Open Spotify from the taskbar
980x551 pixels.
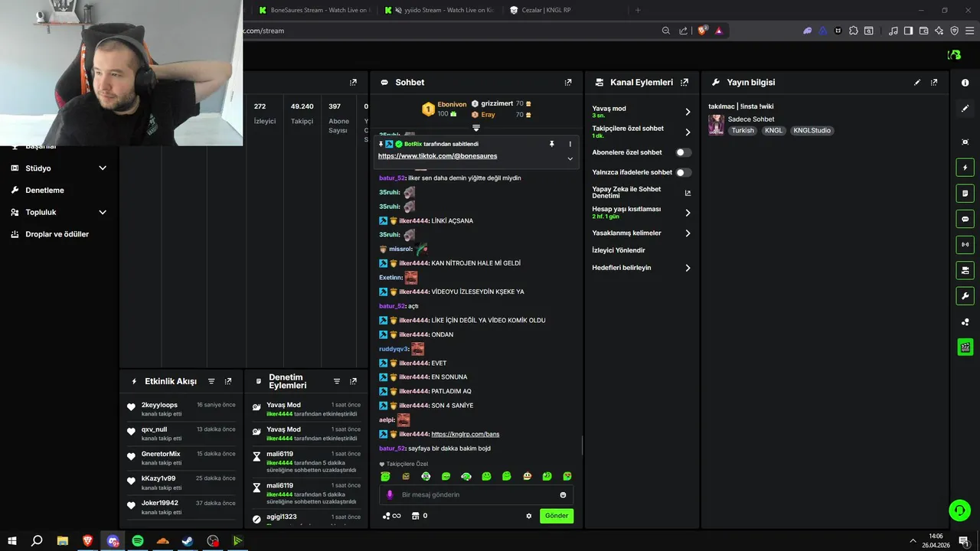[138, 541]
